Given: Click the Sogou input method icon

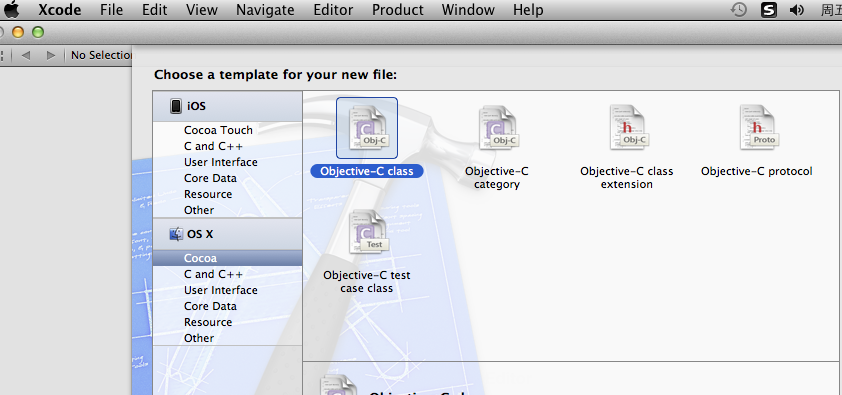Looking at the screenshot, I should 769,10.
